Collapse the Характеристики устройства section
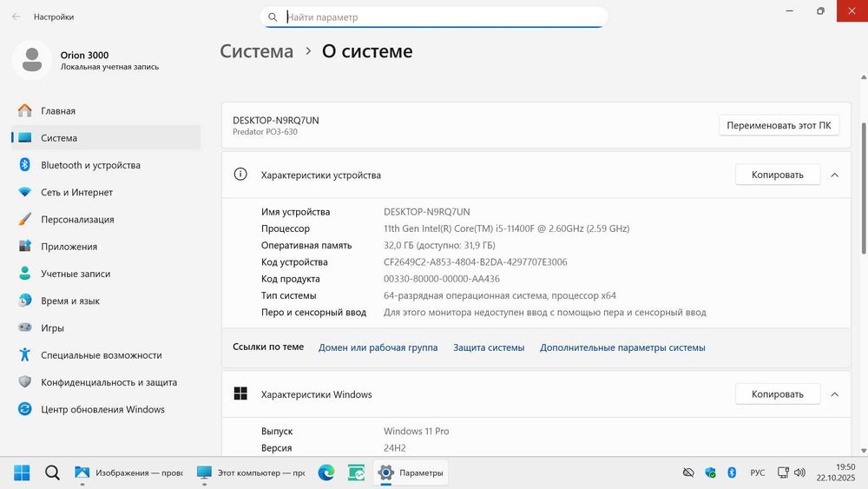This screenshot has width=868, height=489. tap(835, 175)
